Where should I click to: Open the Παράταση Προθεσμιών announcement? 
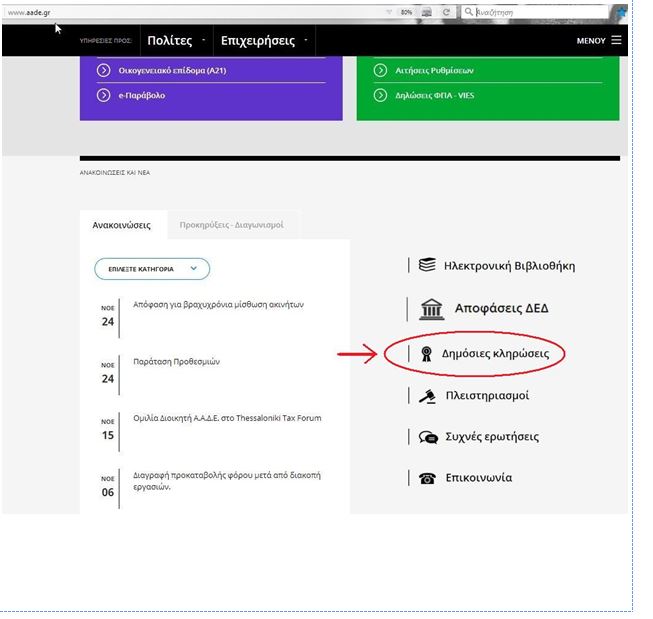[x=176, y=362]
